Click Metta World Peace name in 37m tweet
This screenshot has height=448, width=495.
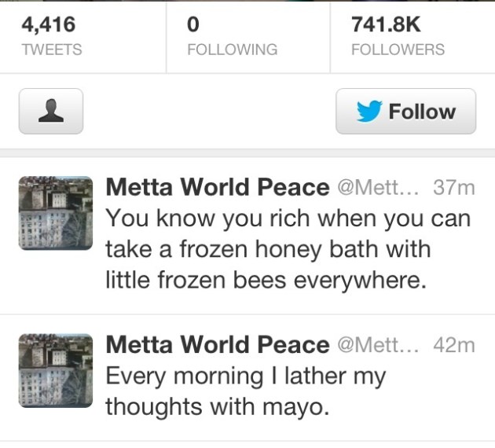pos(217,188)
